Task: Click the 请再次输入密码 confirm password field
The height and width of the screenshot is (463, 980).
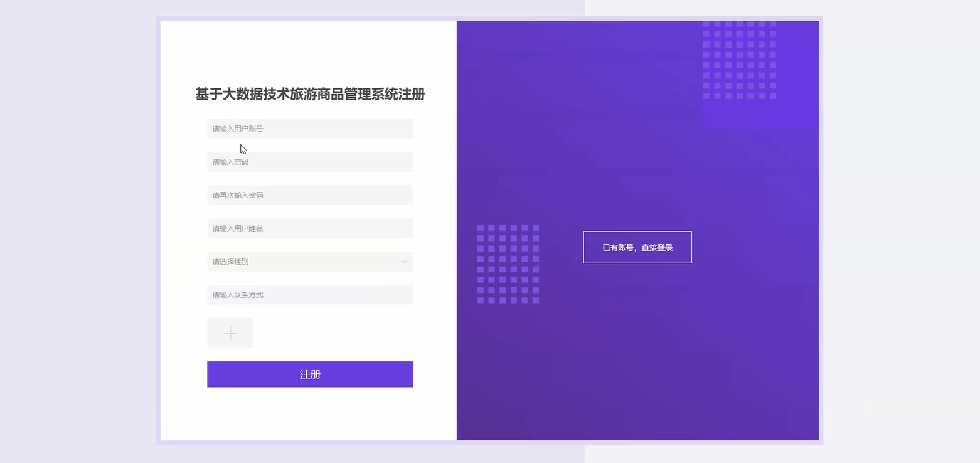Action: coord(310,195)
